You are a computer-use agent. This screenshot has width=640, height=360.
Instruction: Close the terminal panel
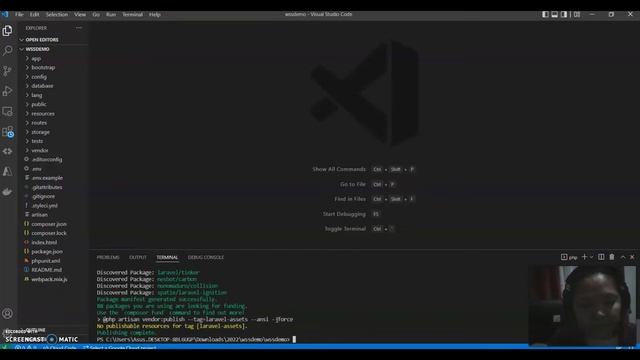click(632, 257)
